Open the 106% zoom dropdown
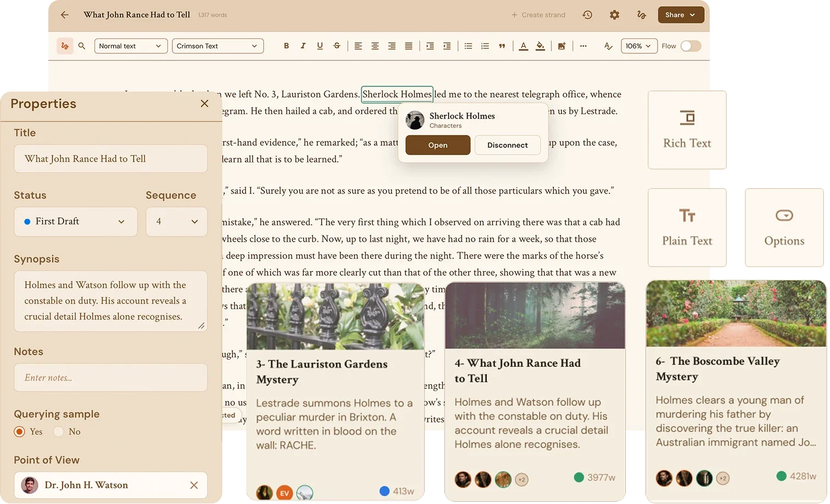This screenshot has height=504, width=830. [x=639, y=46]
